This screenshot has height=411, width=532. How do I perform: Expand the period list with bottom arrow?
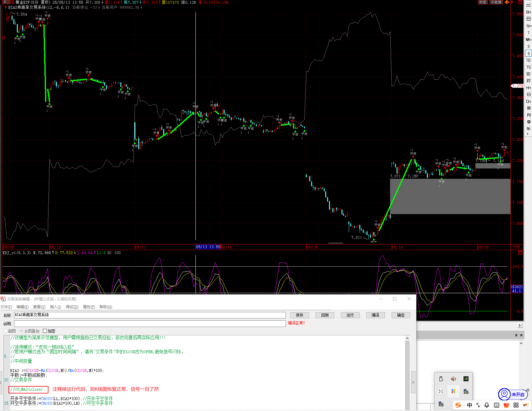point(528,134)
